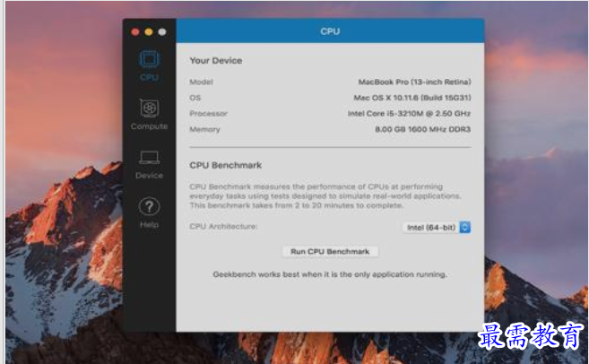Click the CPU Benchmark heading
This screenshot has width=589, height=364.
coord(226,165)
